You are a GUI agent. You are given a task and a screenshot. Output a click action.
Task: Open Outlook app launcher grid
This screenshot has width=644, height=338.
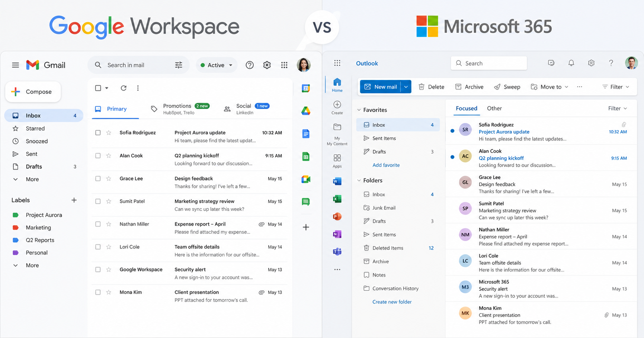pyautogui.click(x=337, y=63)
